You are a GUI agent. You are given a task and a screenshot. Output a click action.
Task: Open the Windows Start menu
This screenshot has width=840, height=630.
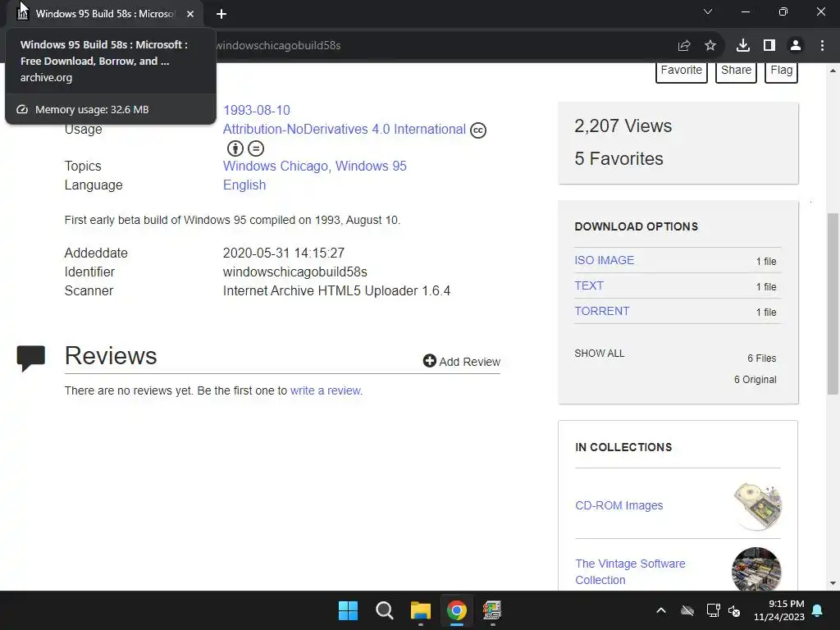[x=348, y=610]
